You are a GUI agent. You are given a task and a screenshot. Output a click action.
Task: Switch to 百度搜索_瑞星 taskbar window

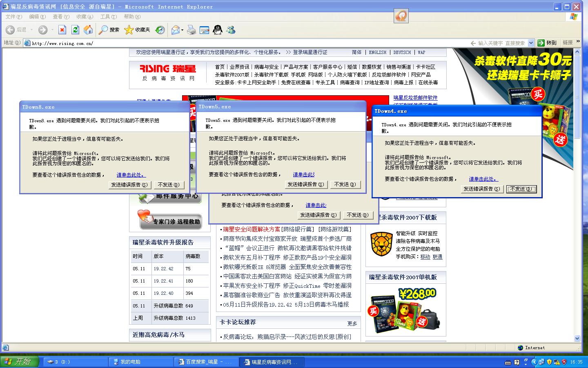pos(206,362)
